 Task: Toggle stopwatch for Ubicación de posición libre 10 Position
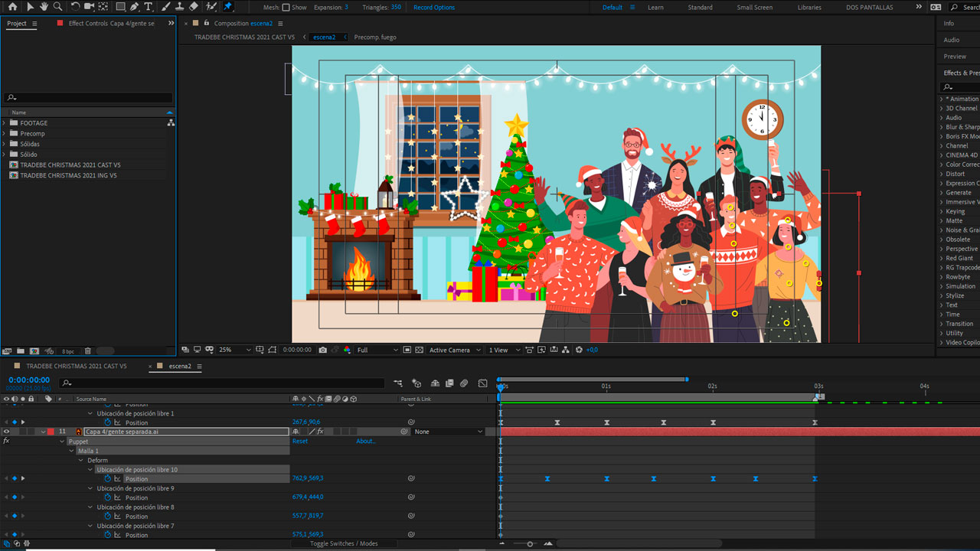pyautogui.click(x=108, y=479)
